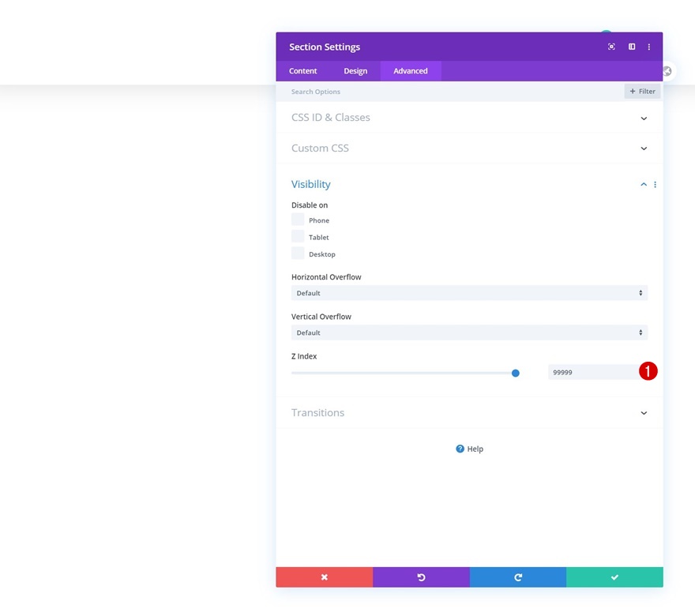The width and height of the screenshot is (695, 616).
Task: Undo the last change with the purple button
Action: coord(421,577)
